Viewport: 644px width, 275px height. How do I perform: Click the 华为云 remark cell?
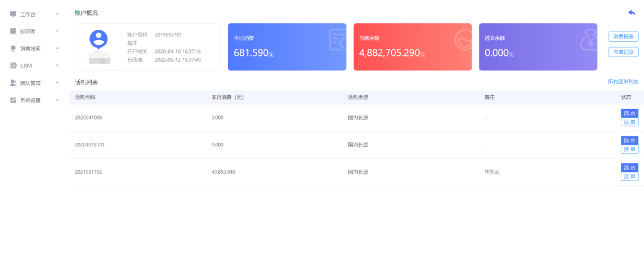pyautogui.click(x=492, y=172)
